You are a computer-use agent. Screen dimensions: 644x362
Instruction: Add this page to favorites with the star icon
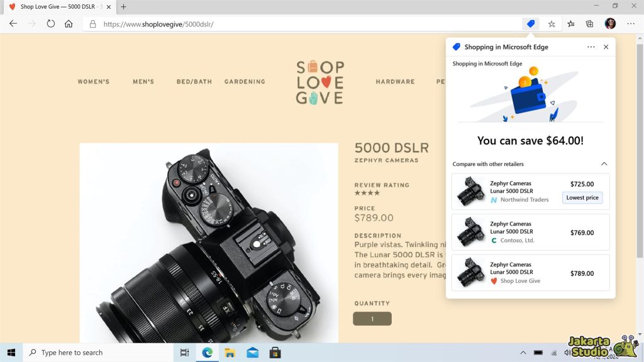[551, 23]
